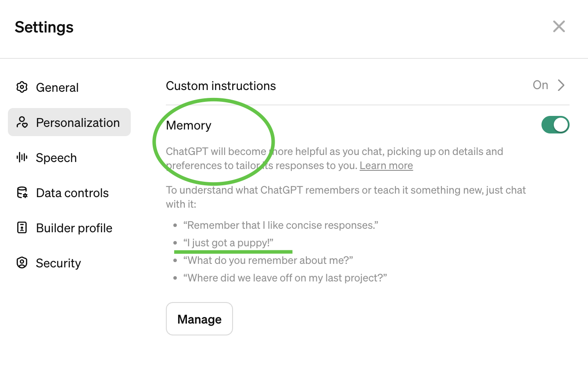Image resolution: width=588 pixels, height=389 pixels.
Task: Click the Memory section heading
Action: point(189,126)
